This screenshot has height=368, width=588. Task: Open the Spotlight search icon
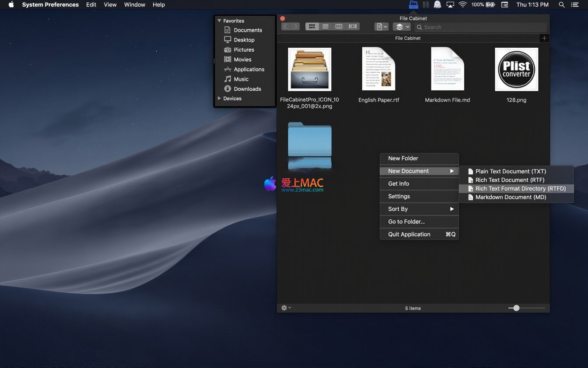[x=562, y=5]
